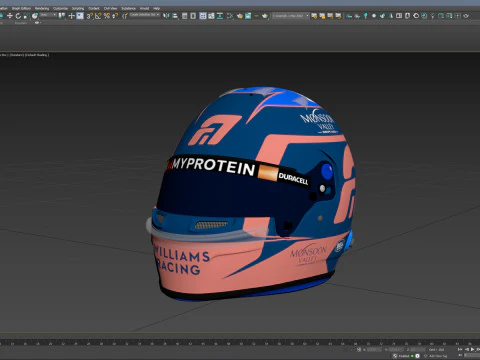Activate the Select and Manipulate tool
Screen dimensions: 480x360
coord(71,16)
